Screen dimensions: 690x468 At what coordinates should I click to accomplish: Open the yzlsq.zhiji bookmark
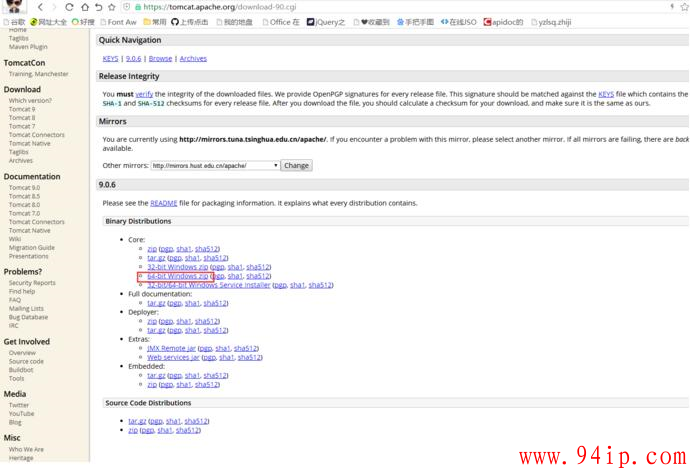point(551,22)
